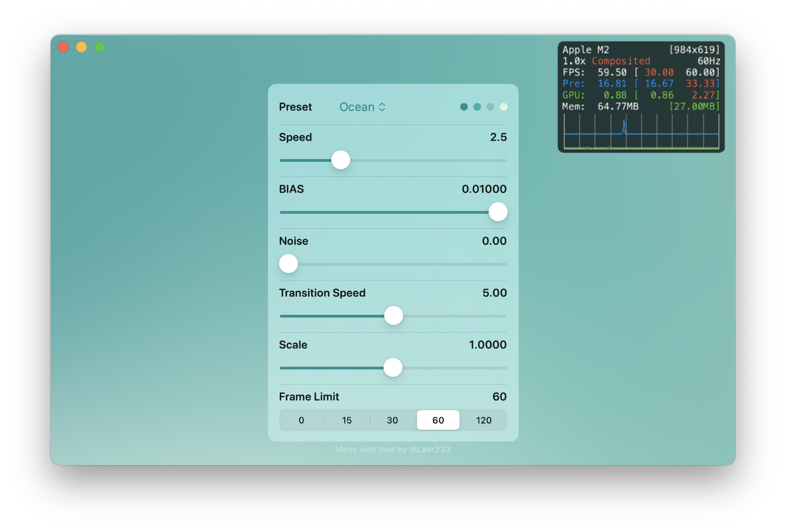
Task: Set the frame limit to 120
Action: (x=484, y=420)
